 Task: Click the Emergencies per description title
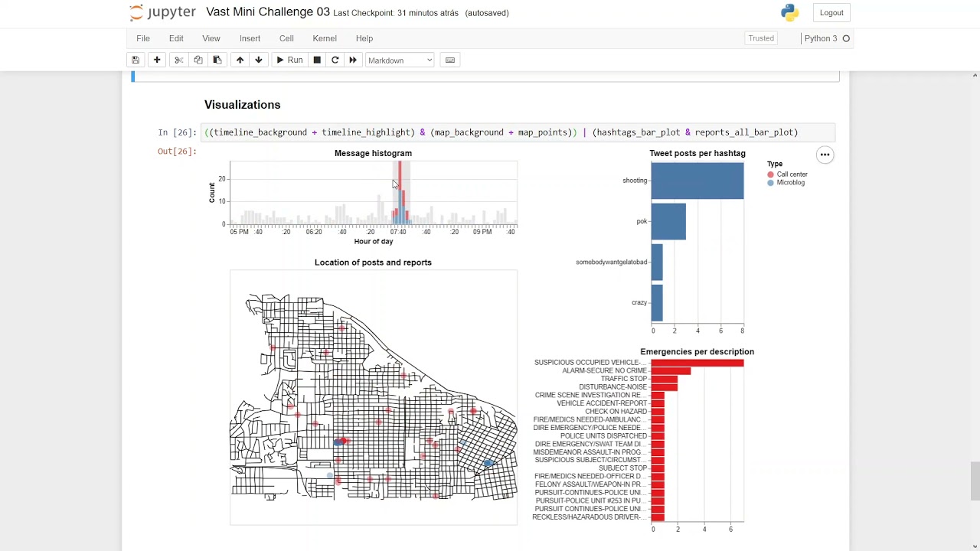(x=697, y=352)
